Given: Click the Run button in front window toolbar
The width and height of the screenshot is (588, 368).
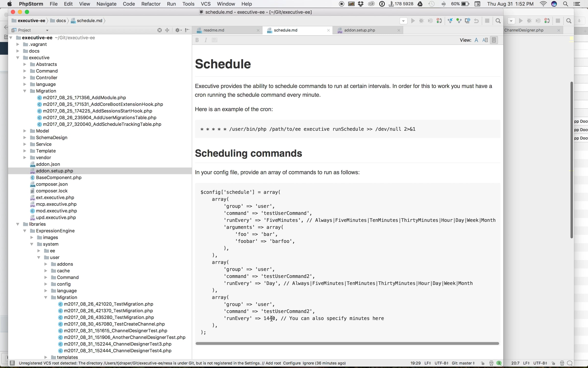Looking at the screenshot, I should tap(413, 21).
